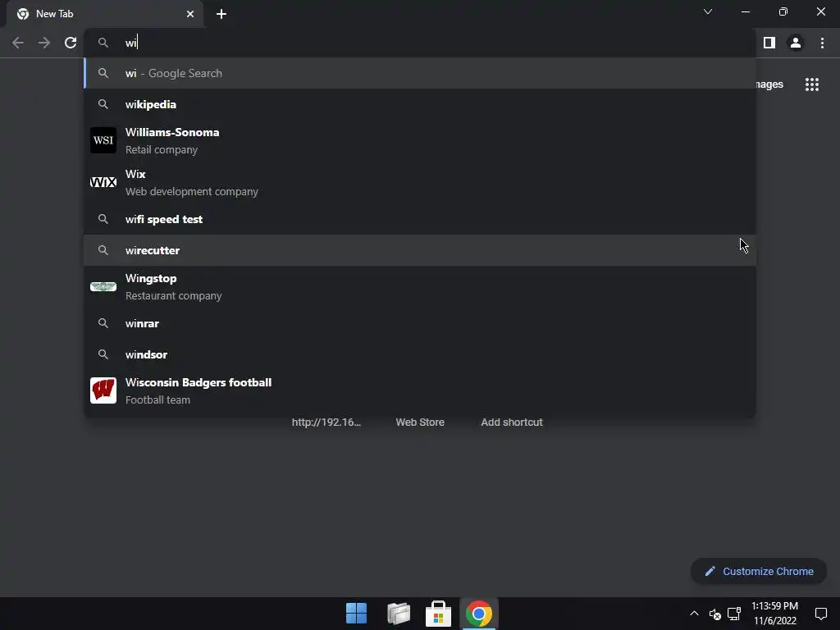The width and height of the screenshot is (840, 630).
Task: Choose Wisconsin Badgers football suggestion
Action: [x=420, y=391]
